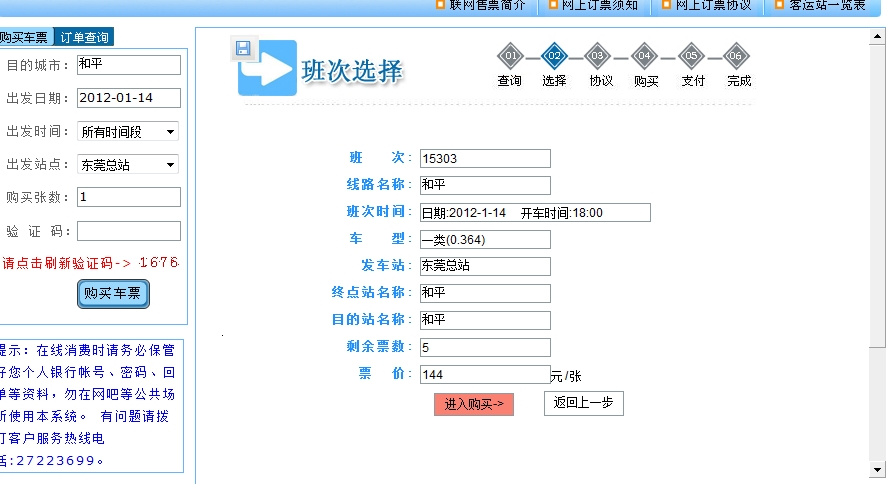Click step 04 购买 diamond icon
Viewport: 886px width, 484px height.
click(644, 56)
